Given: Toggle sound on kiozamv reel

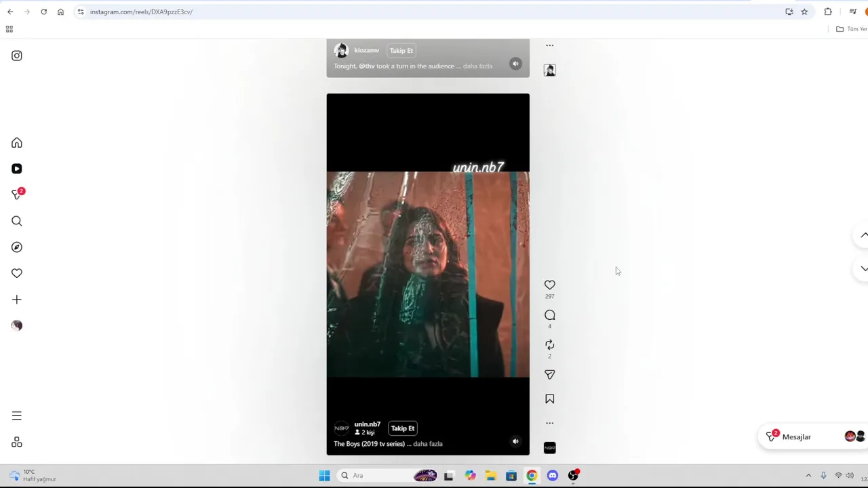Looking at the screenshot, I should coord(515,64).
